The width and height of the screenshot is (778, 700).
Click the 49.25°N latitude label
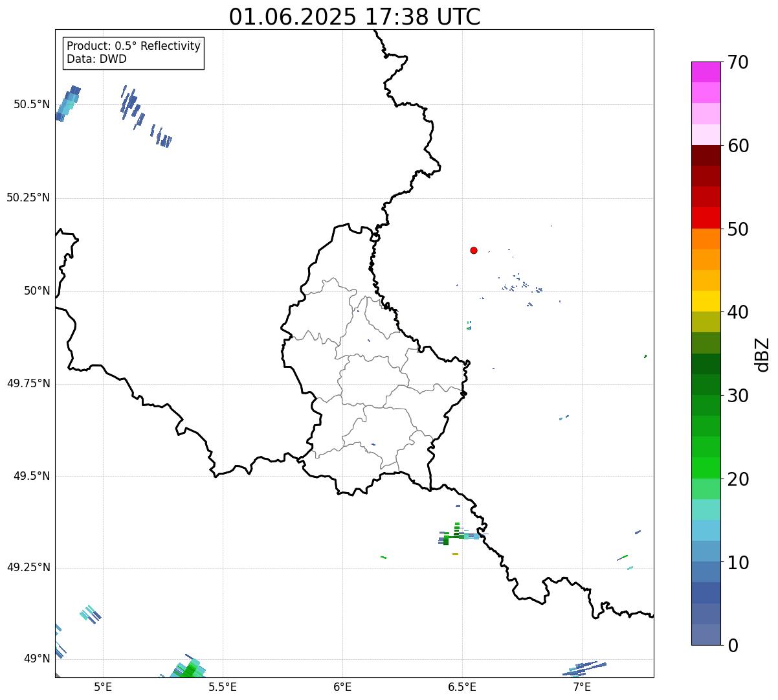coord(28,567)
